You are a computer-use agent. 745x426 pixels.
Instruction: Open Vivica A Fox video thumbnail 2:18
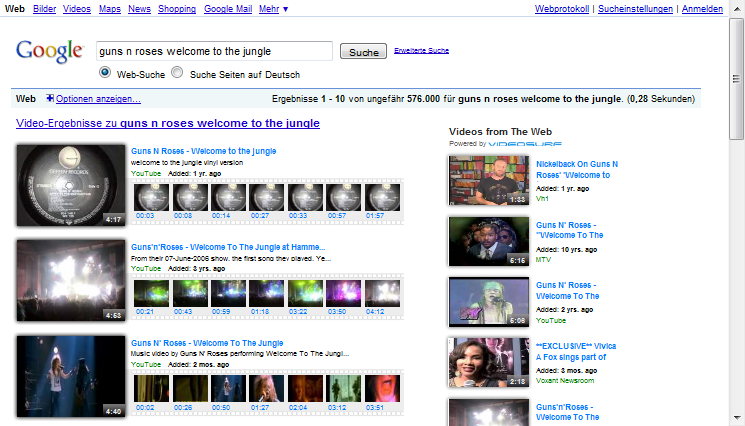[x=488, y=362]
